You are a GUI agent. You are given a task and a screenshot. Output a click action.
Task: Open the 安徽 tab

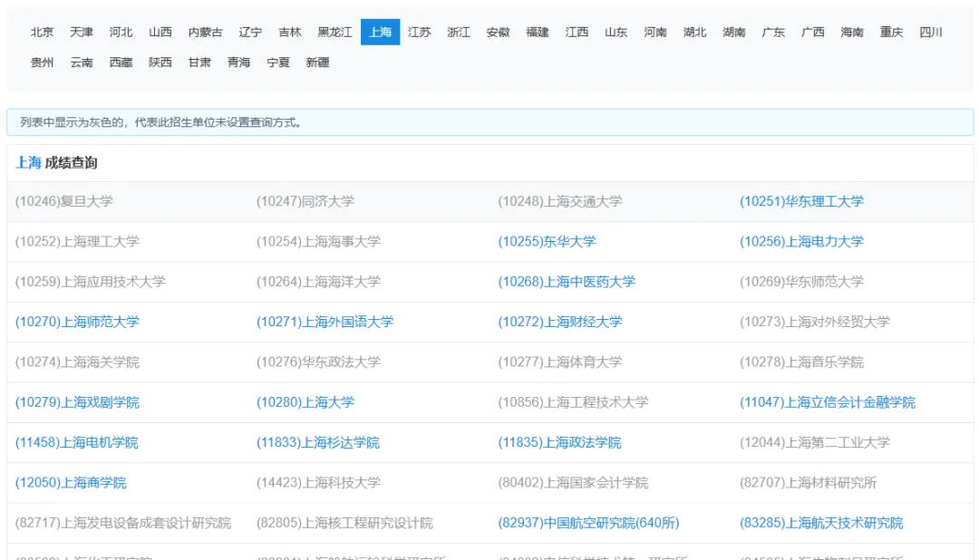[499, 32]
